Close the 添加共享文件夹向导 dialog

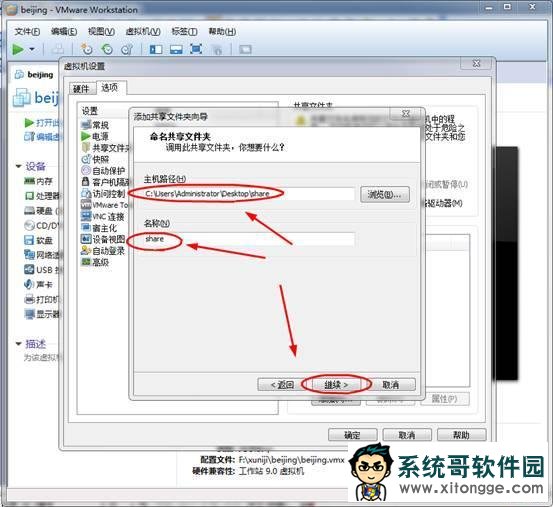click(x=406, y=114)
